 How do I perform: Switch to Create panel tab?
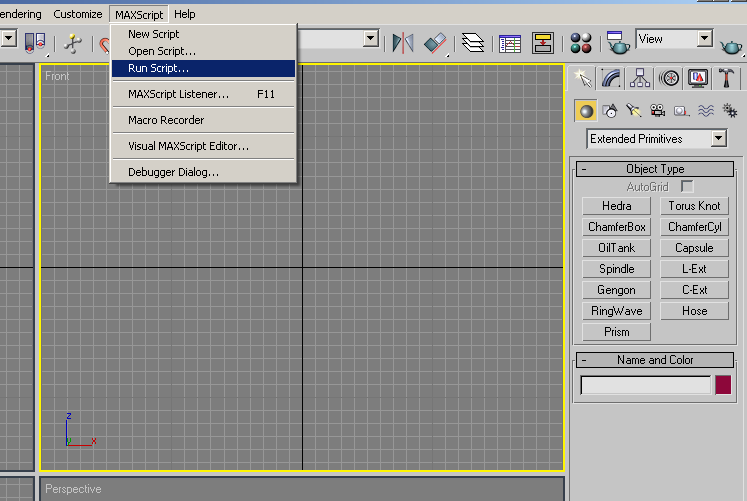(583, 78)
